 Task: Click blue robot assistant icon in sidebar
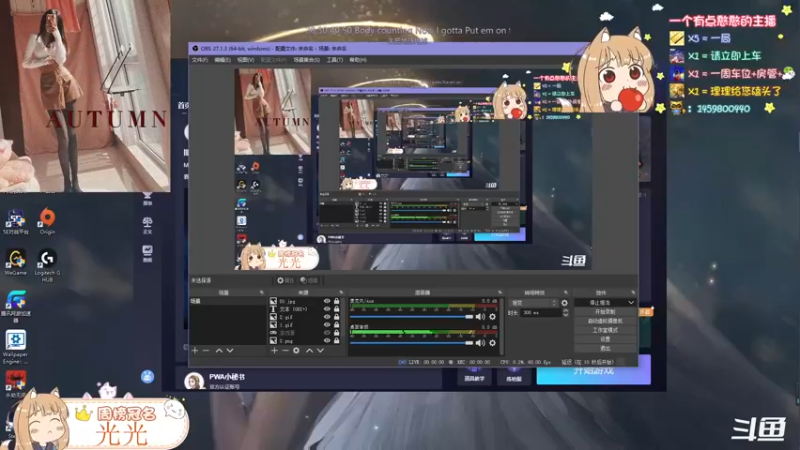[147, 377]
